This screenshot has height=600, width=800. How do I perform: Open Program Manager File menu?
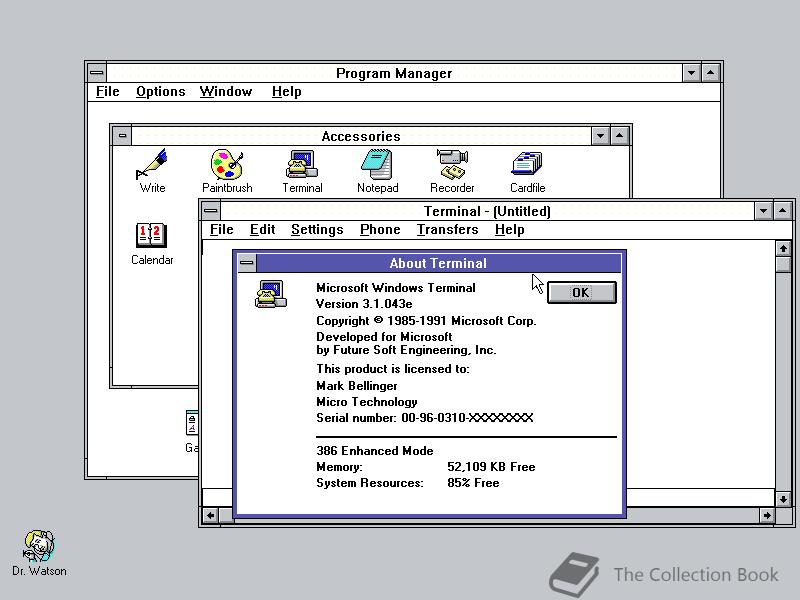[108, 92]
